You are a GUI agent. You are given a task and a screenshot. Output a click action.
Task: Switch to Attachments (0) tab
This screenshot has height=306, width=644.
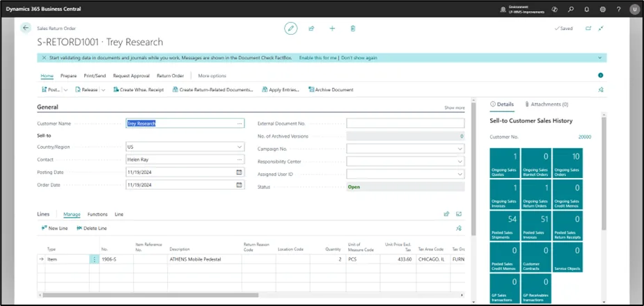(x=547, y=104)
